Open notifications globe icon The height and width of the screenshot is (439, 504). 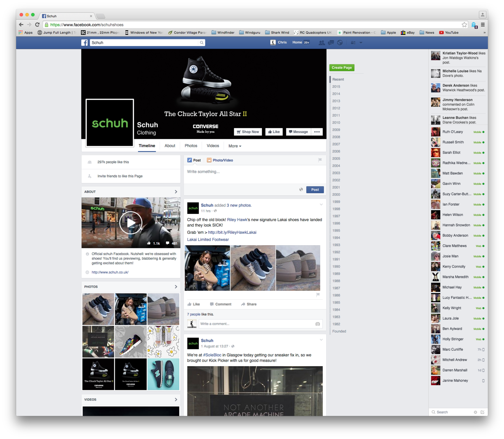coord(340,43)
